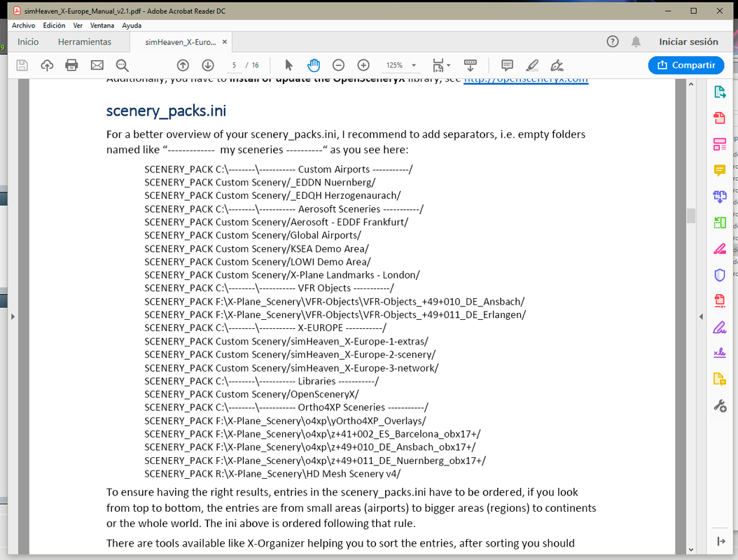Screen dimensions: 738x560
Task: Click the line 'Custom Scenery/Global Airports/'
Action: click(x=253, y=235)
